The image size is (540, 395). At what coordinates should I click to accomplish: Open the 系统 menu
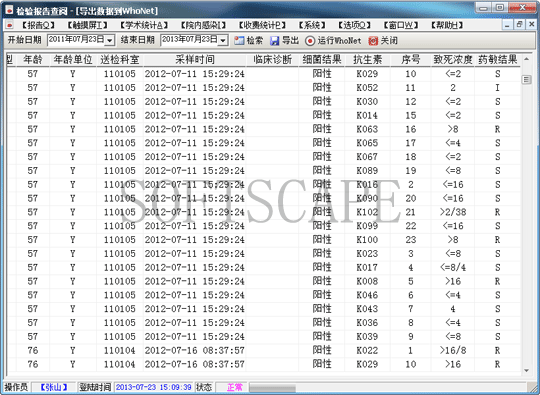(311, 25)
